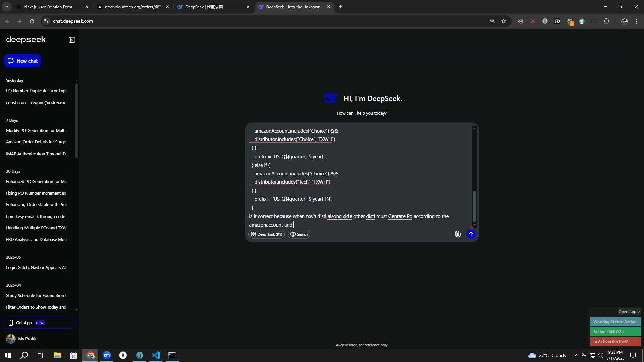The image size is (644, 362).
Task: Show hidden system tray icons
Action: pos(576,355)
